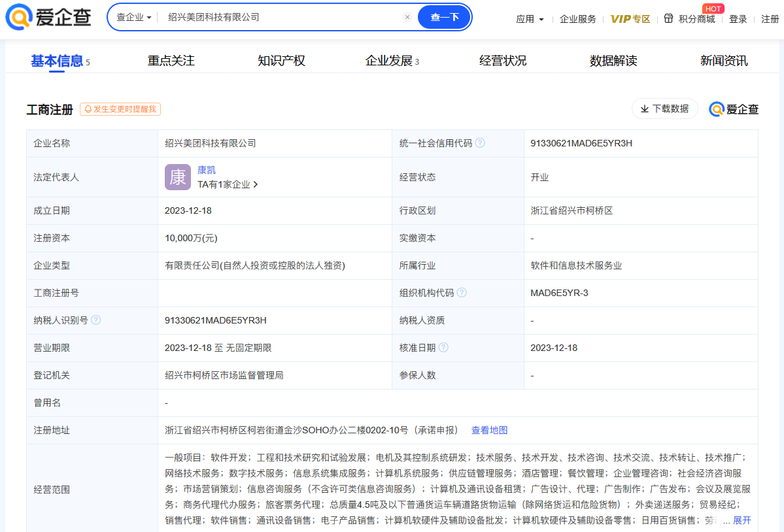
Task: Select registered capital 10,000万(元)
Action: point(191,239)
